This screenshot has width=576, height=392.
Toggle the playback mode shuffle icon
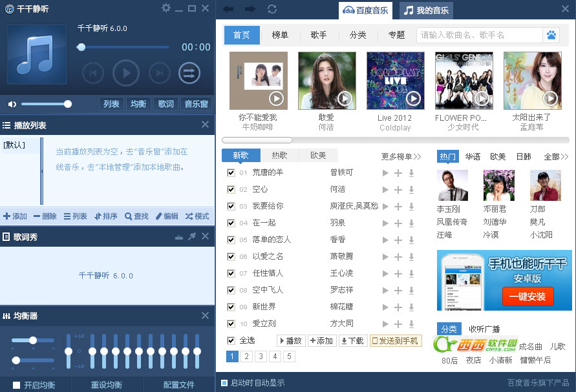[x=189, y=73]
